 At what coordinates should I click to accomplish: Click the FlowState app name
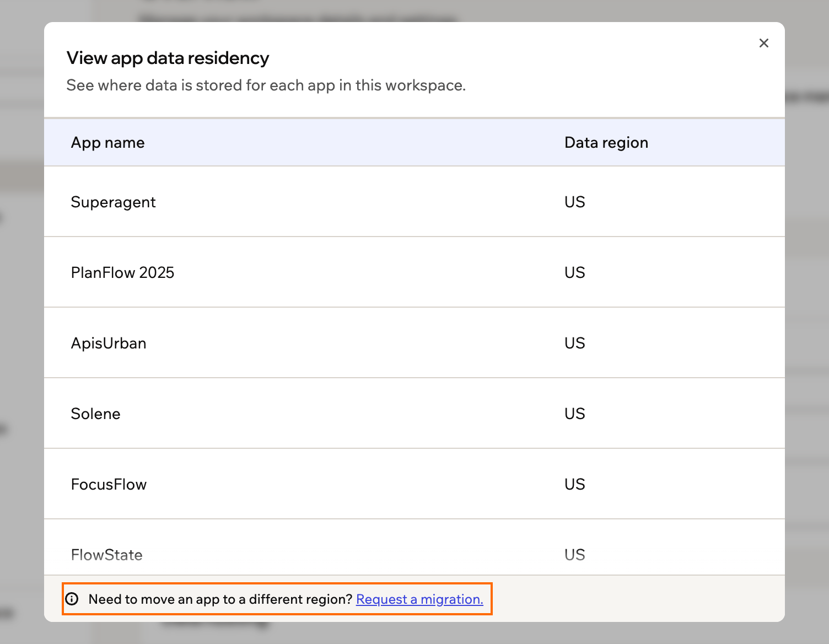107,555
